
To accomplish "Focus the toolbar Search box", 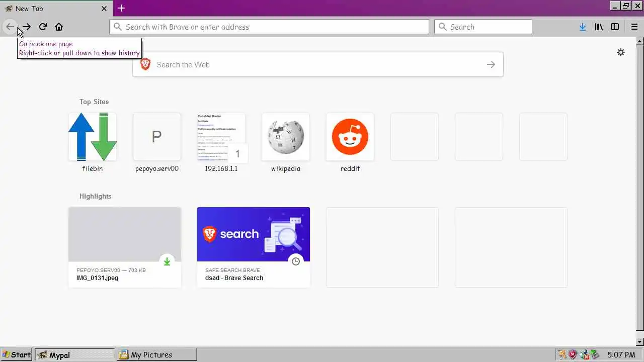I will (x=483, y=27).
